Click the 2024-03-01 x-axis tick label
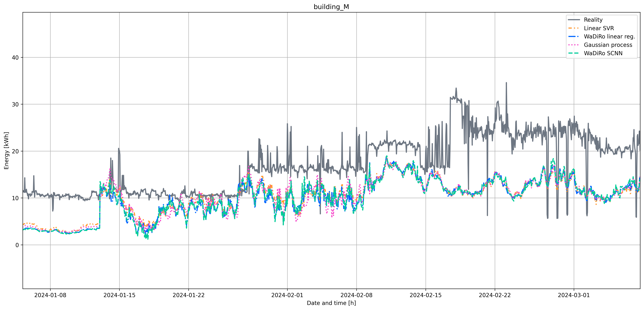The image size is (644, 310). pos(573,295)
